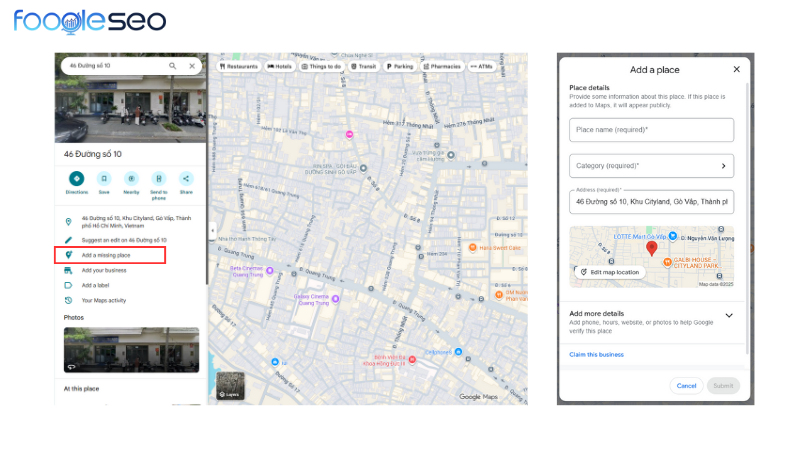Image resolution: width=800 pixels, height=450 pixels.
Task: Click Suggest an edit on 46 Đường số 10
Action: click(x=124, y=240)
